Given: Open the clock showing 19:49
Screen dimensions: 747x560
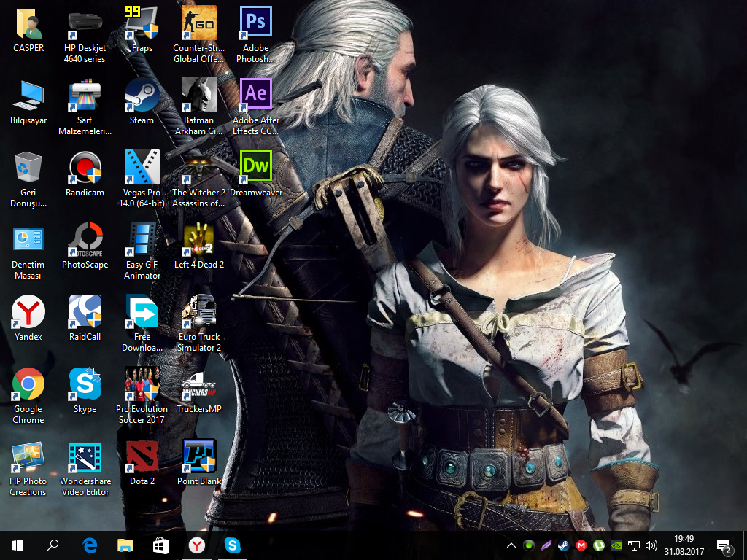Looking at the screenshot, I should coord(684,545).
